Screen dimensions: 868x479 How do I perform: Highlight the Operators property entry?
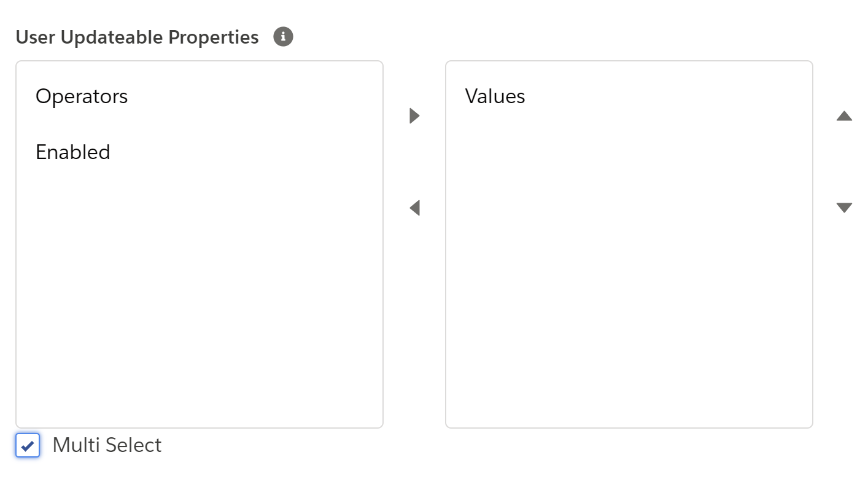point(82,96)
